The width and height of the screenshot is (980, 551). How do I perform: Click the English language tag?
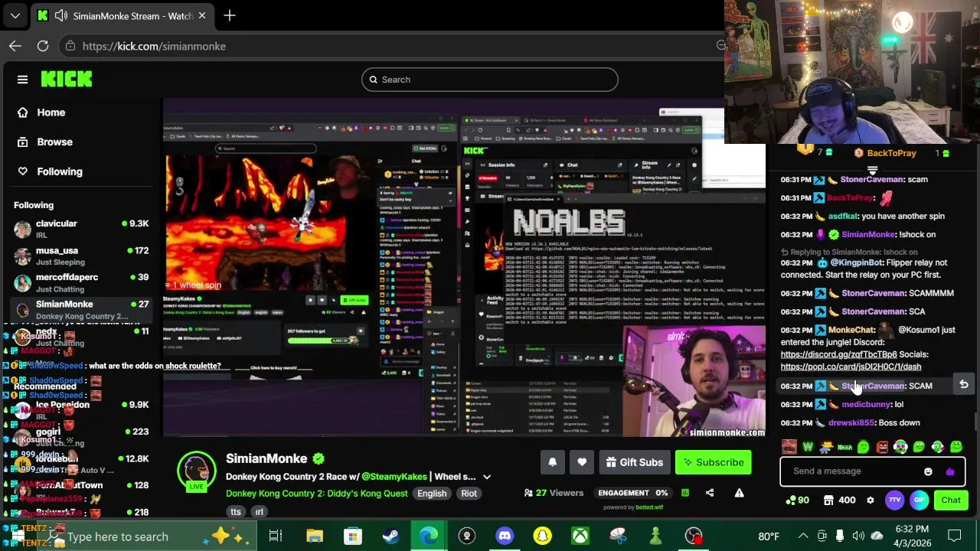(x=432, y=494)
